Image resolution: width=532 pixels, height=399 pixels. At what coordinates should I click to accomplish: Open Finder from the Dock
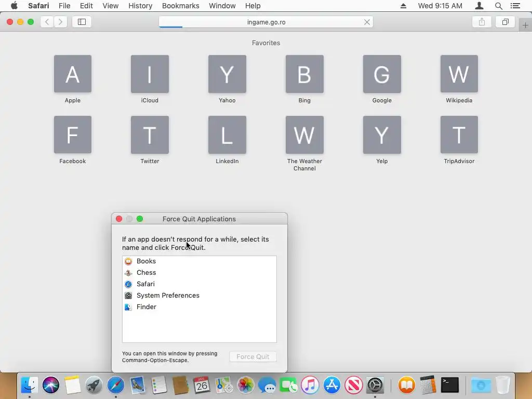30,385
